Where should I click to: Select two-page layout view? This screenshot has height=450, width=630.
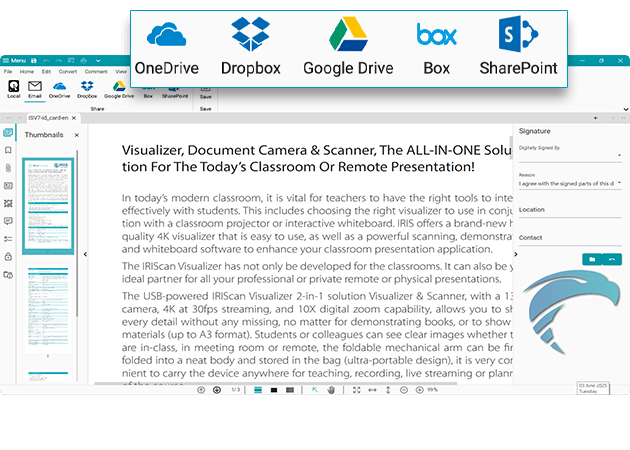tap(290, 390)
